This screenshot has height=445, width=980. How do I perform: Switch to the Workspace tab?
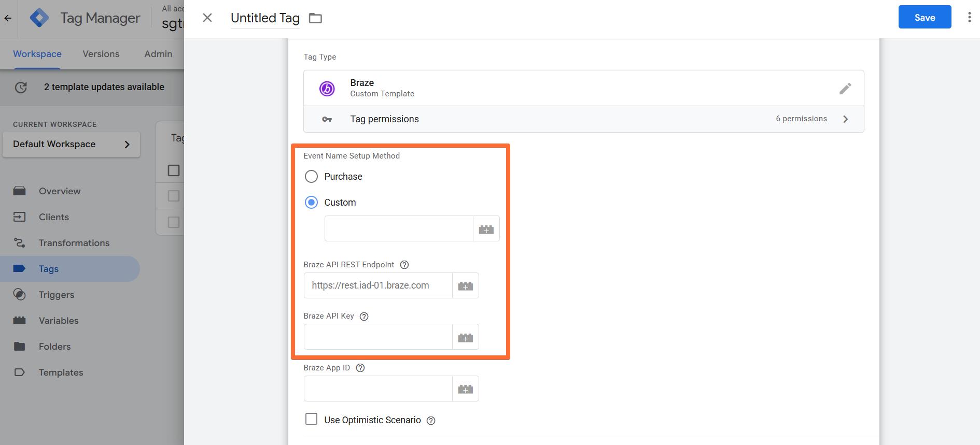(37, 54)
